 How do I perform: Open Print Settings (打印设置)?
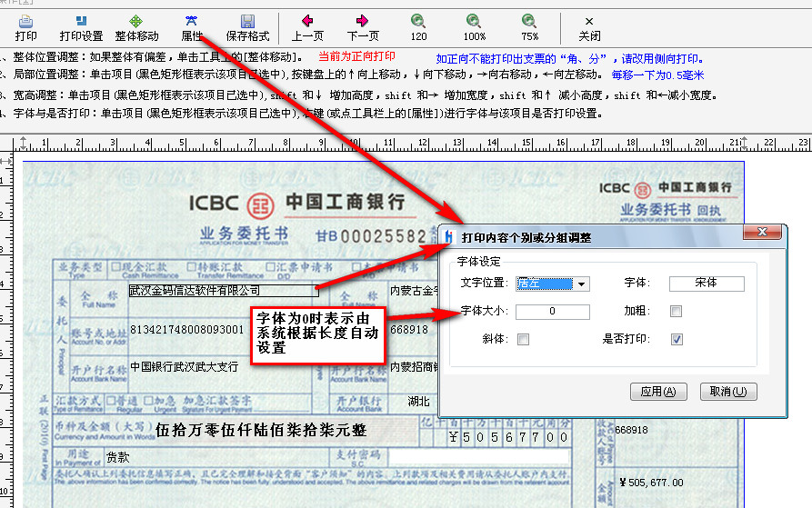(81, 28)
